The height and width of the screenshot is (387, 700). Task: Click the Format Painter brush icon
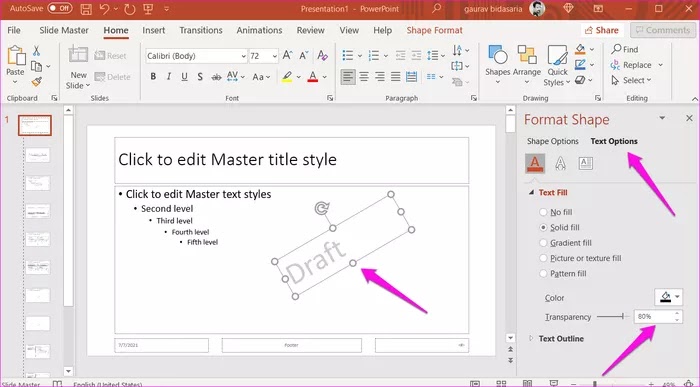[37, 81]
